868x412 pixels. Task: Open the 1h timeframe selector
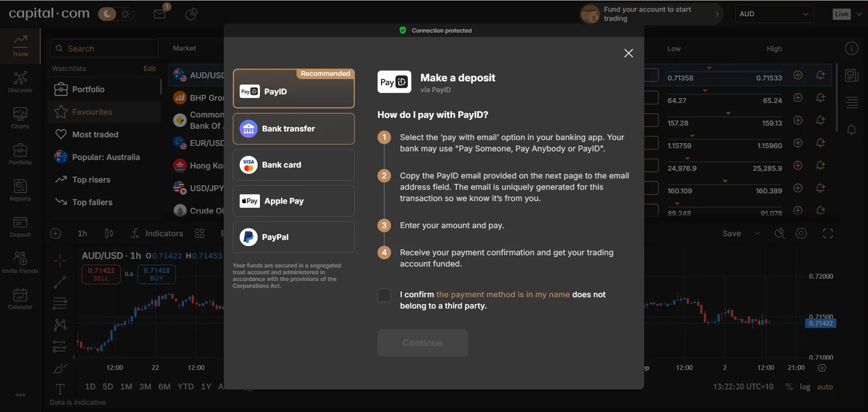(82, 234)
